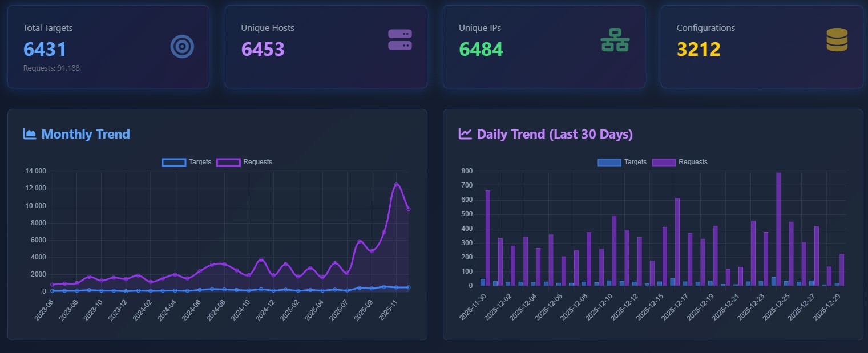Click the peak Requests point on monthly chart

click(x=396, y=185)
